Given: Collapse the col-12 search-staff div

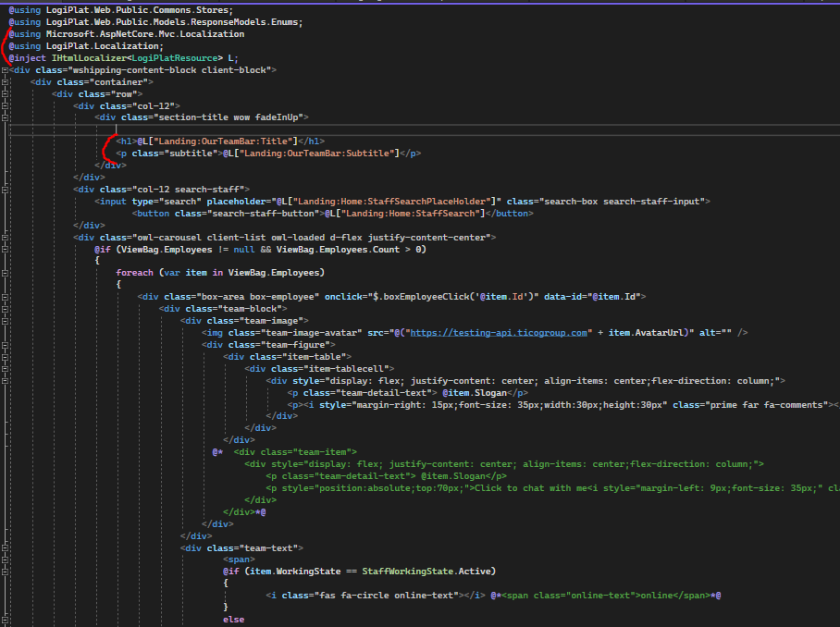Looking at the screenshot, I should coord(5,189).
